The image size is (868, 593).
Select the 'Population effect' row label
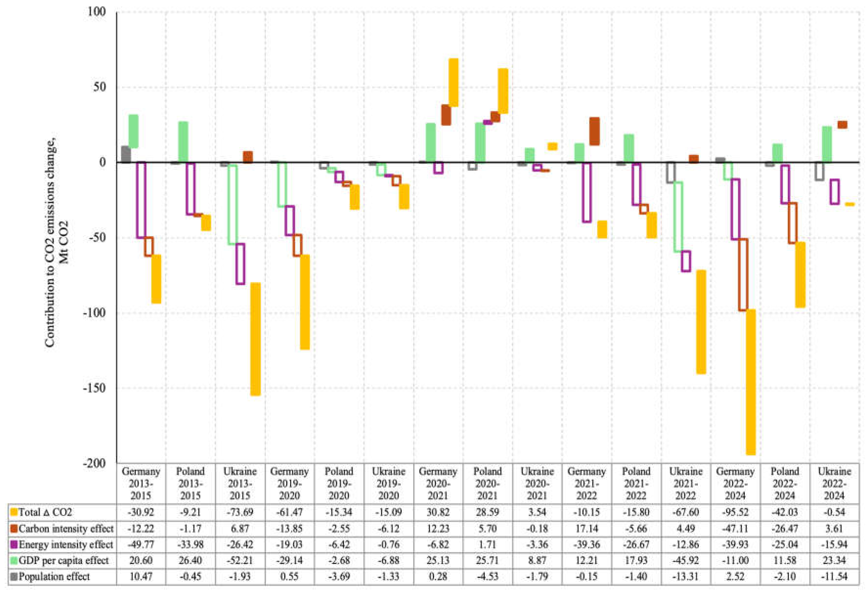54,577
